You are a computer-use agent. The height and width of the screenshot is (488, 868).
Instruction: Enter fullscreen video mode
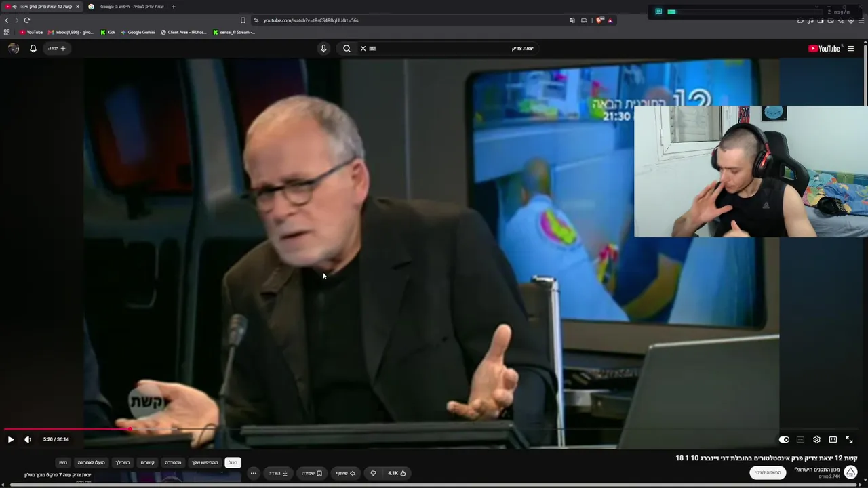(x=849, y=439)
